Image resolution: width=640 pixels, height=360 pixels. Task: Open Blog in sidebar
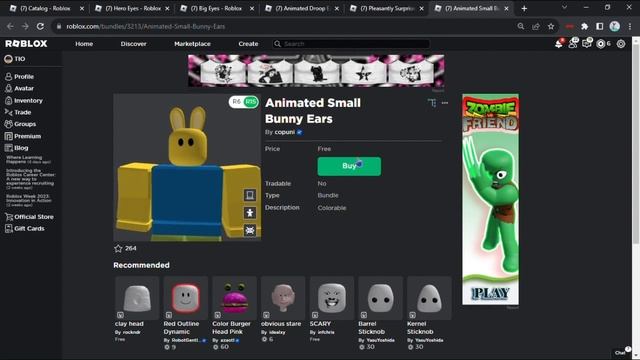pyautogui.click(x=17, y=148)
